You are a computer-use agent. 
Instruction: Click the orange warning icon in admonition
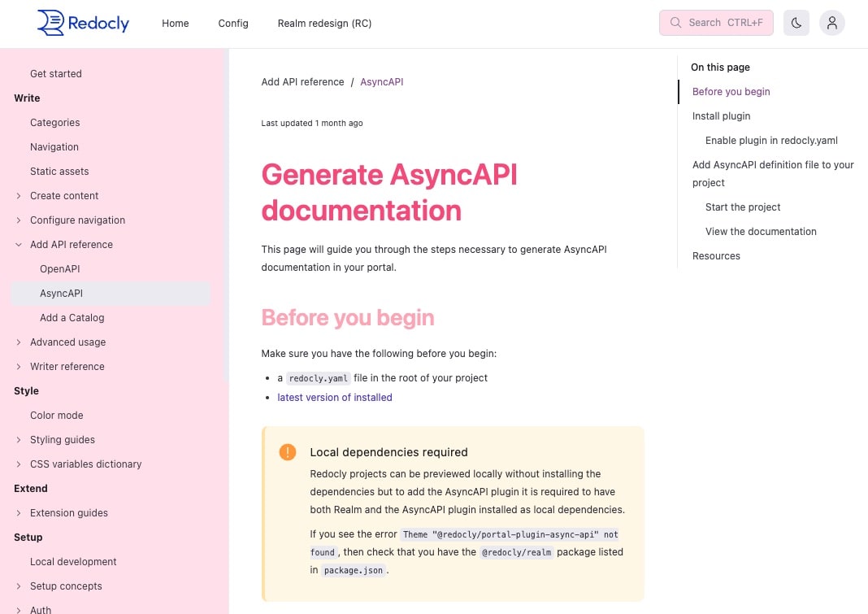pos(288,452)
